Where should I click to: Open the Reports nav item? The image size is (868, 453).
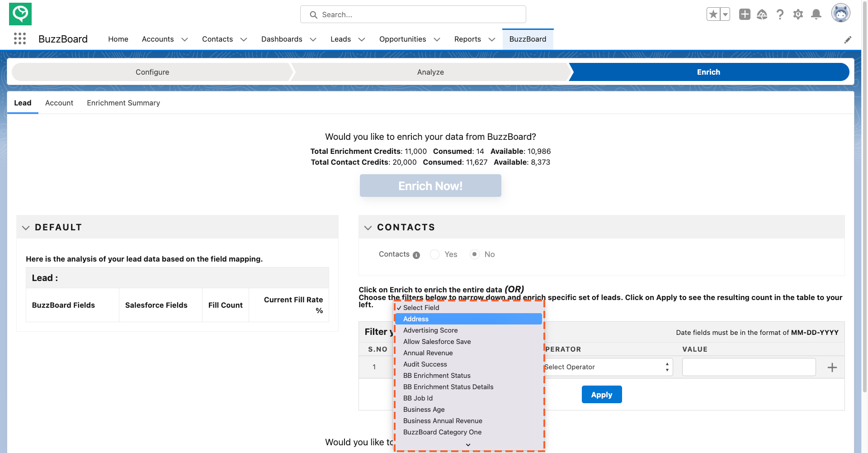pyautogui.click(x=467, y=39)
